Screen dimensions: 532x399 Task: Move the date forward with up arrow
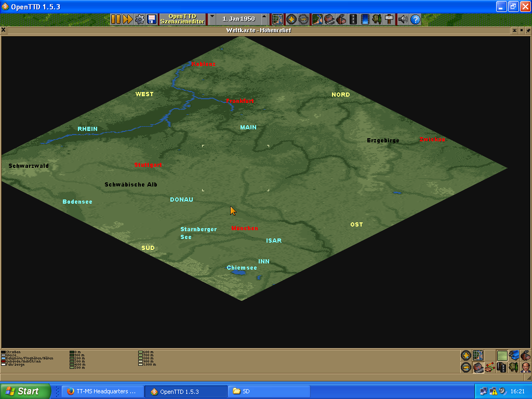pos(264,19)
